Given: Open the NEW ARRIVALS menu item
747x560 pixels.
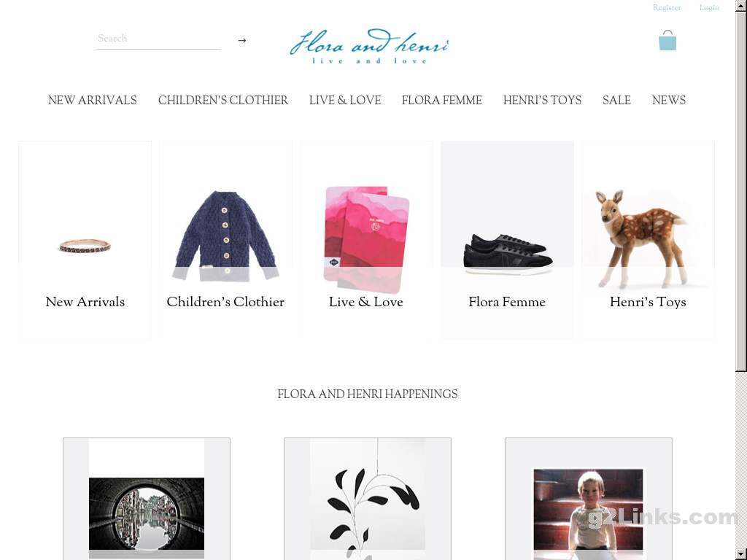Looking at the screenshot, I should coord(93,100).
